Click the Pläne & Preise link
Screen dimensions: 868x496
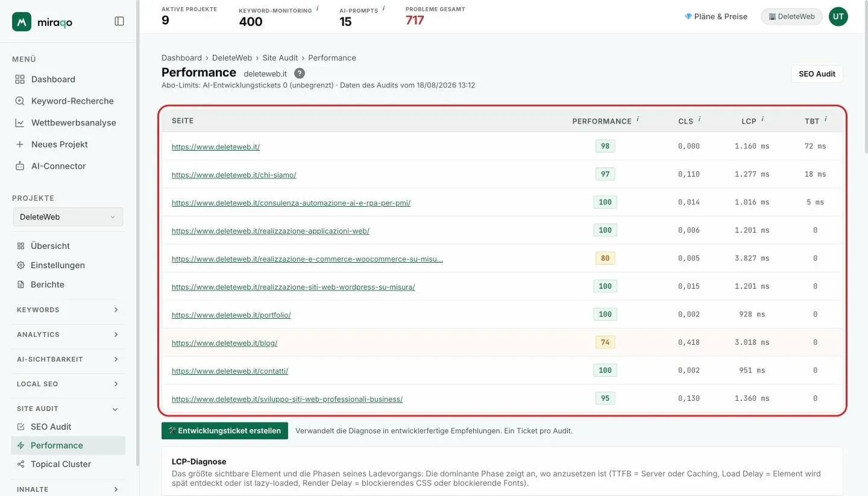715,17
